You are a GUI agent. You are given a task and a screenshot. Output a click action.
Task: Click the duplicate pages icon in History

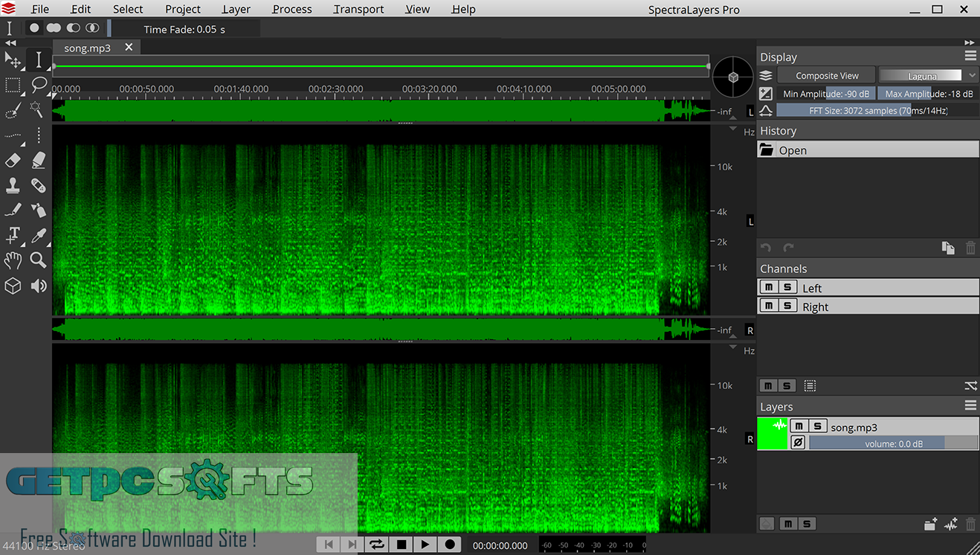tap(948, 248)
